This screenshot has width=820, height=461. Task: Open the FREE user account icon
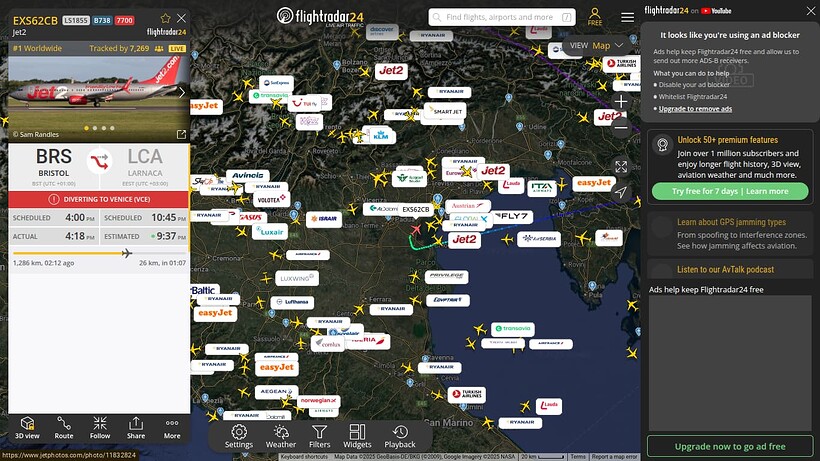595,17
